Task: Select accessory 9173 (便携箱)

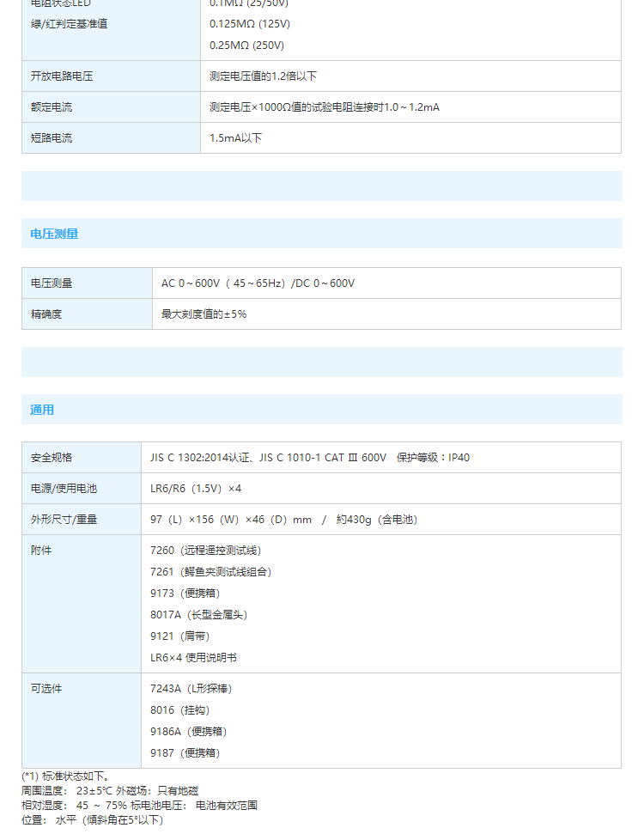Action: click(185, 593)
